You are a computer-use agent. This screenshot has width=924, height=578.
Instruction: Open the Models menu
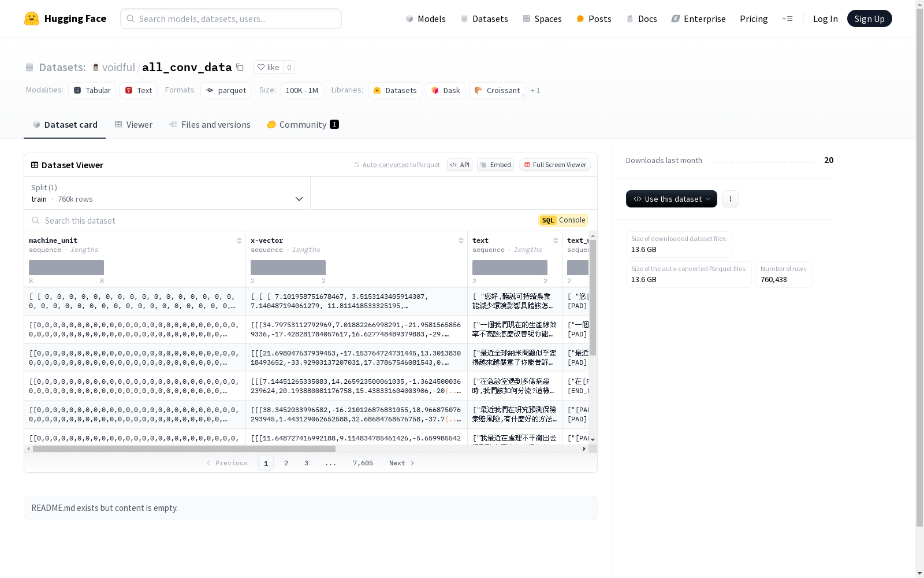tap(426, 18)
